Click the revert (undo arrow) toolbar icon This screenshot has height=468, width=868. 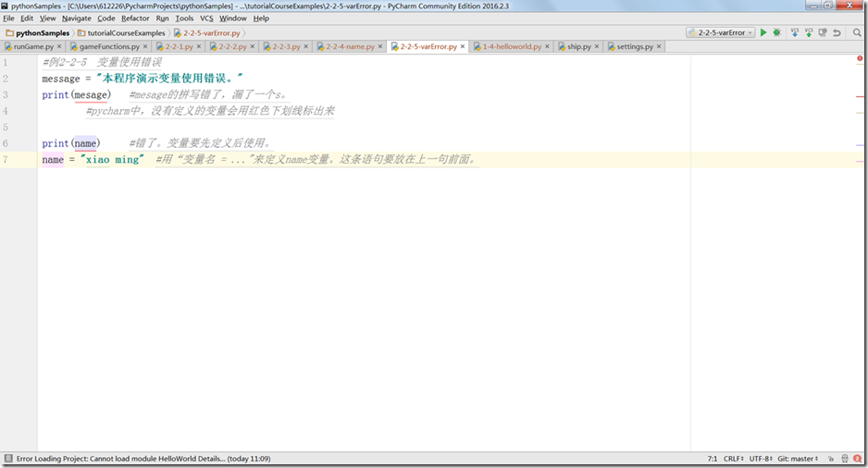click(x=837, y=32)
